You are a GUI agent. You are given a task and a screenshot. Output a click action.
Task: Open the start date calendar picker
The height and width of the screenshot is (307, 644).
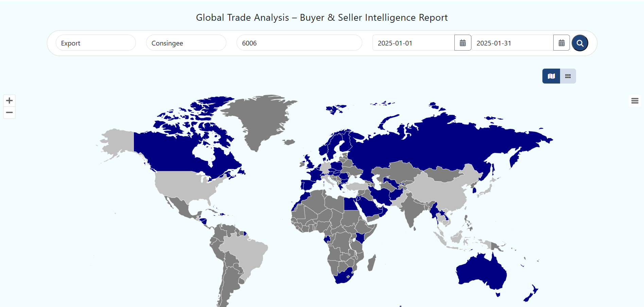(x=463, y=43)
